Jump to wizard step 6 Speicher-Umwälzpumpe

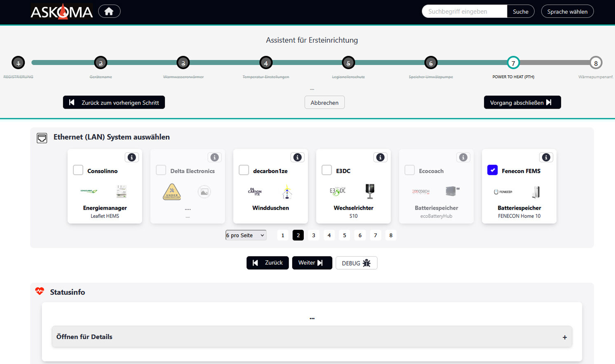(431, 63)
